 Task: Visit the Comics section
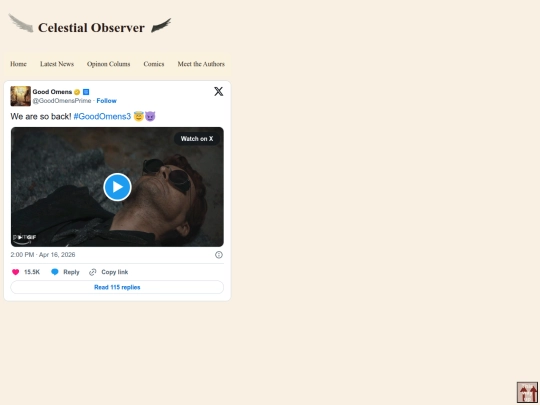pos(154,64)
